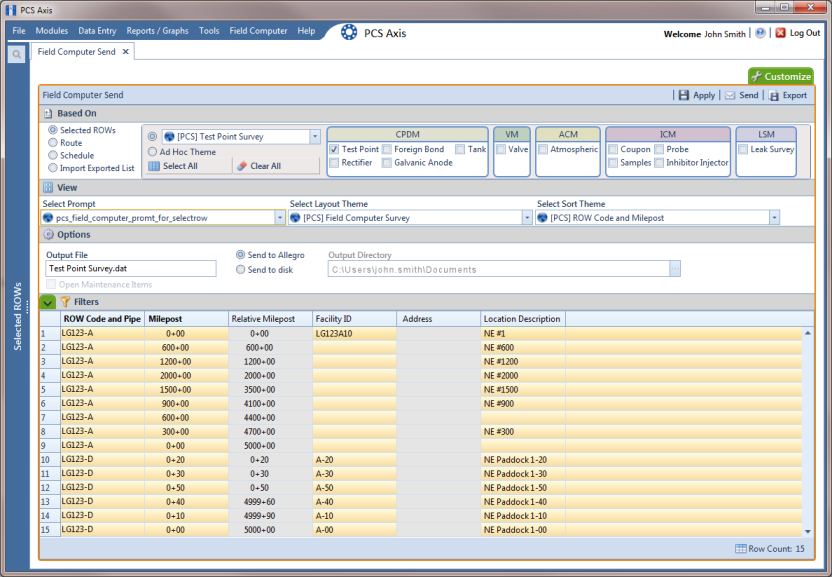
Task: Open the File menu
Action: click(19, 31)
